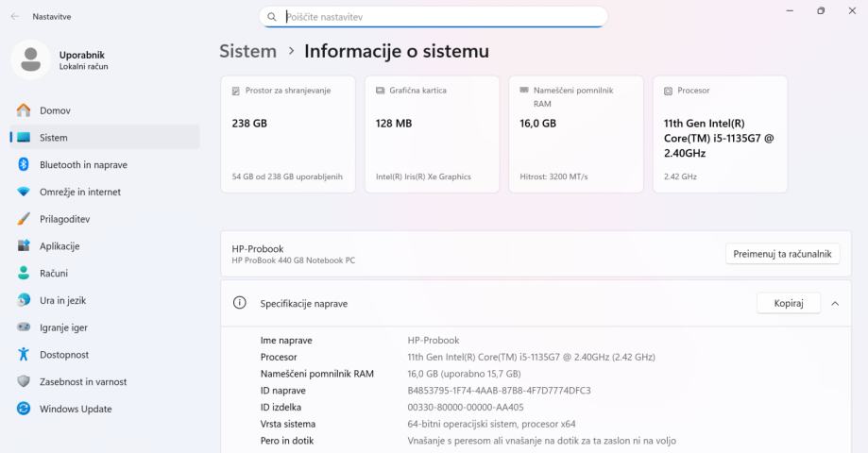Screen dimensions: 868x453
Task: Click the Omrežje in internet wifi icon
Action: (24, 192)
